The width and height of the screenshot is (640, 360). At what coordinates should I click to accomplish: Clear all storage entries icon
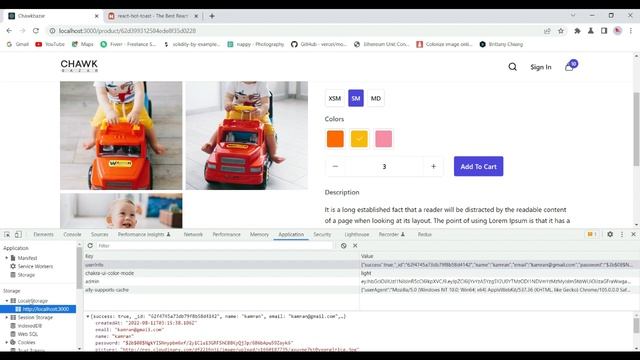[x=344, y=246]
